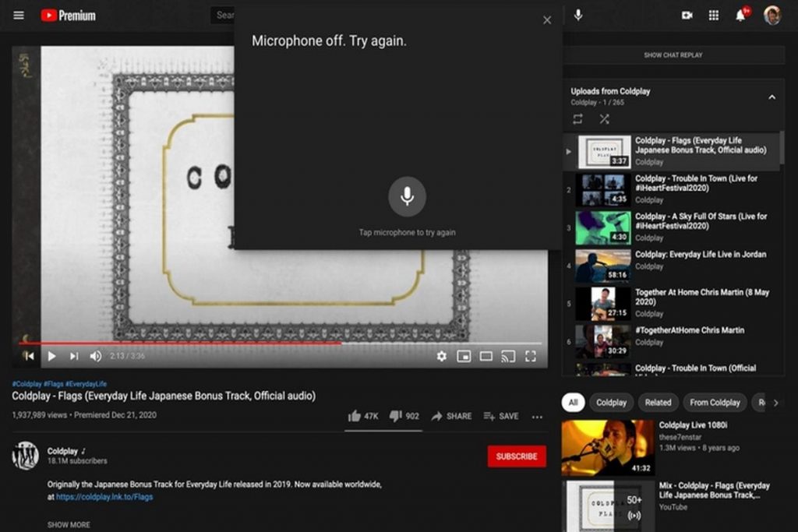
Task: Open the three-dot more actions menu
Action: coord(536,417)
